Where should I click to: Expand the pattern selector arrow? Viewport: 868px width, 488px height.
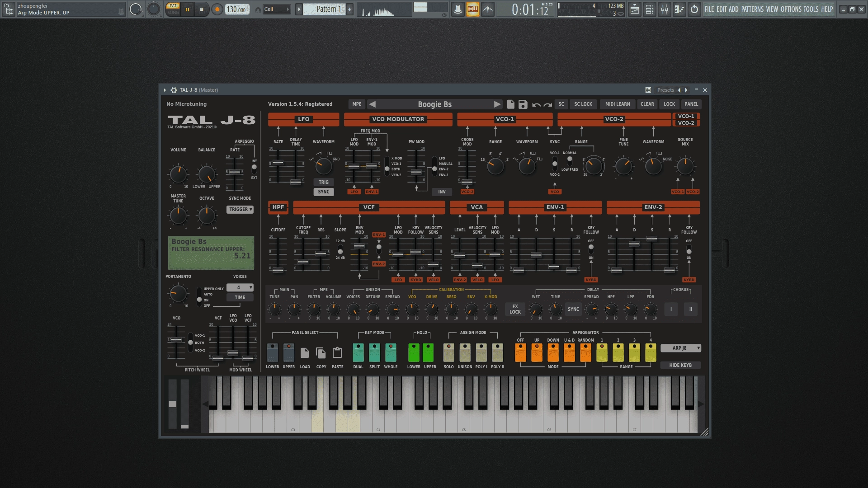click(x=299, y=9)
